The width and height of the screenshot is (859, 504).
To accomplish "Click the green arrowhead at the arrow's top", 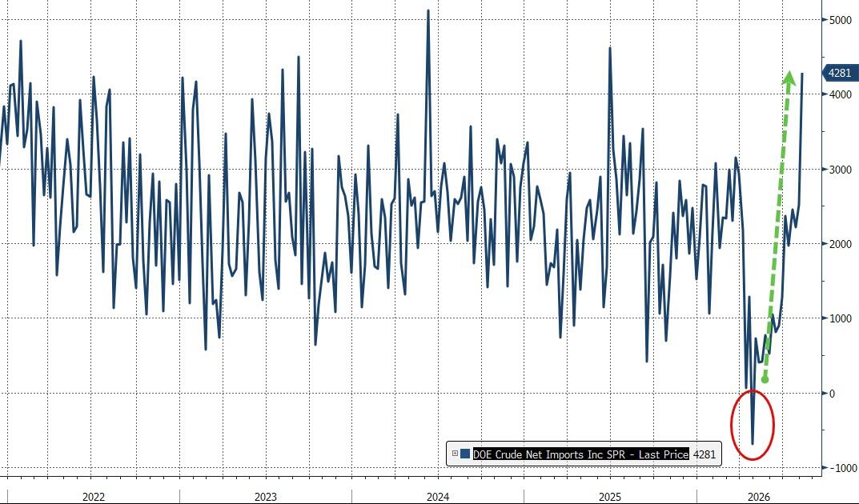I will [789, 77].
